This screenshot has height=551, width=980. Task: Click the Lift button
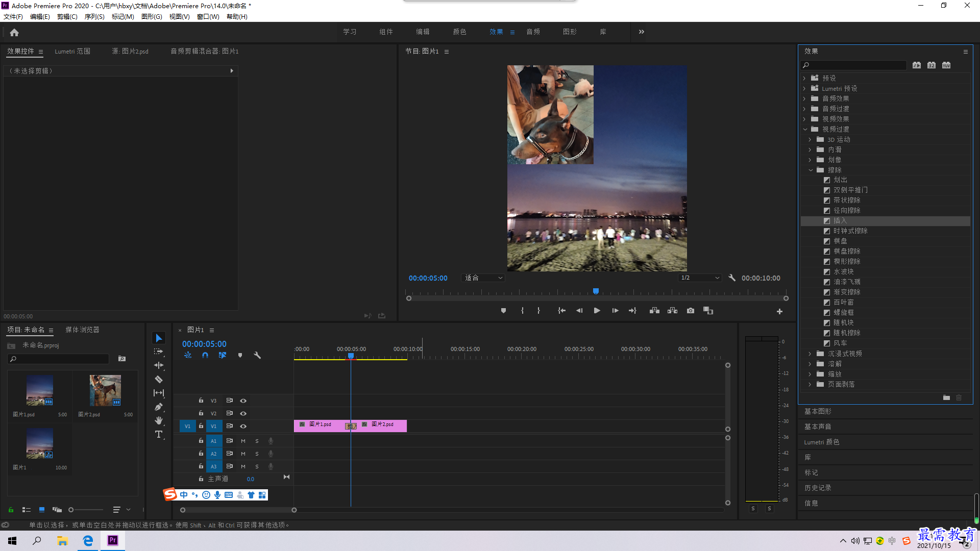click(654, 311)
